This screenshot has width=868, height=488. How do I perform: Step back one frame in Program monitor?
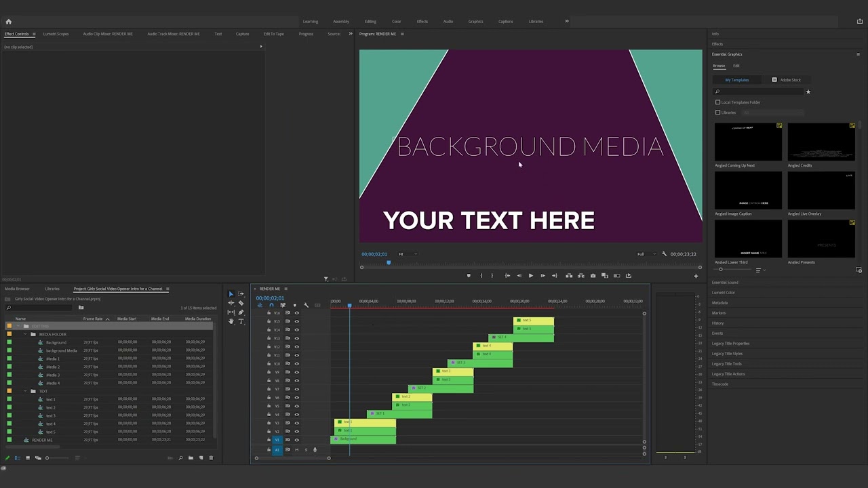[519, 276]
